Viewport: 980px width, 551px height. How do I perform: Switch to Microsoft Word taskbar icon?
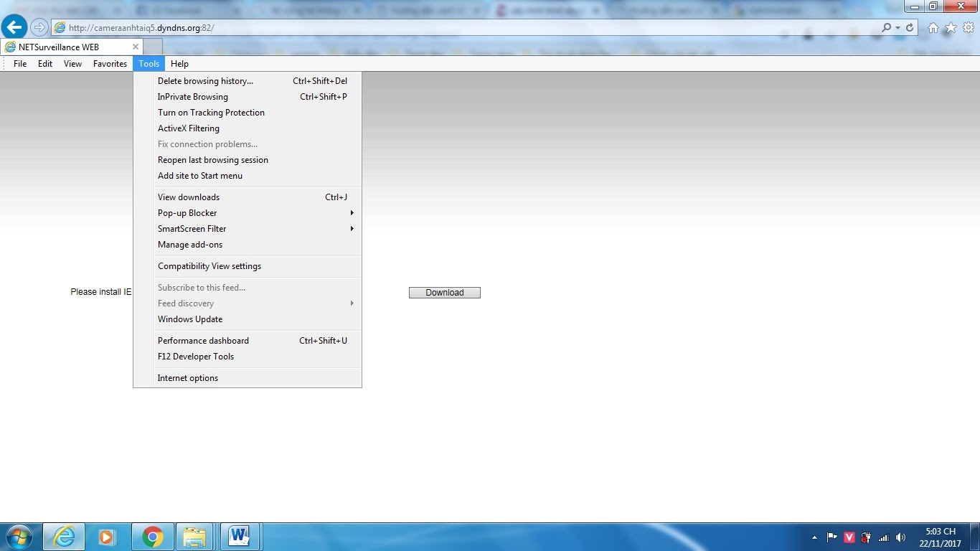238,537
